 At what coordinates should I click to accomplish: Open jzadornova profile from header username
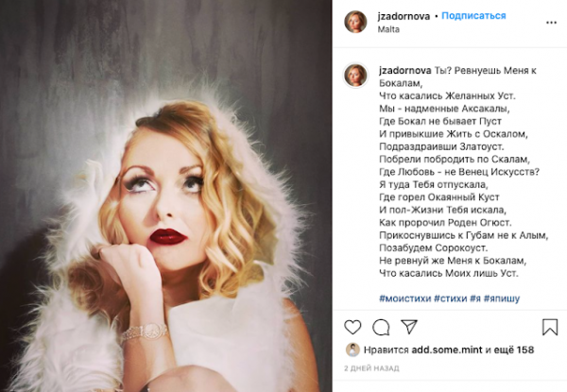point(404,16)
